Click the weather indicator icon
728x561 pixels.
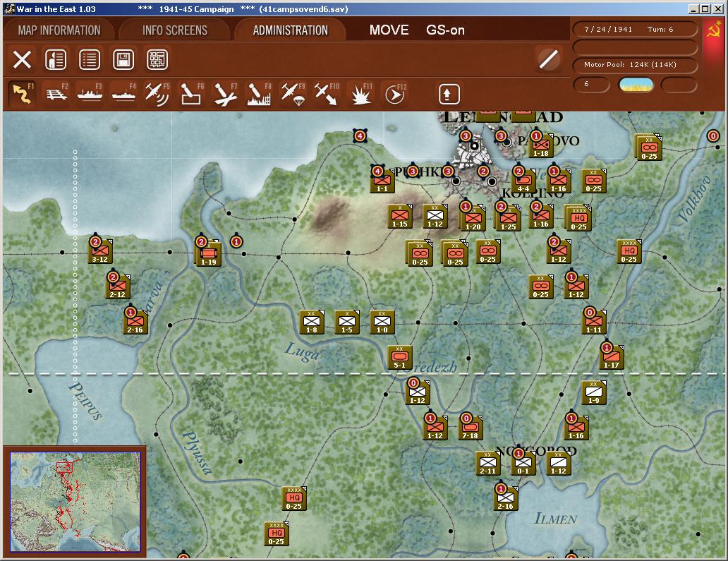pos(636,85)
